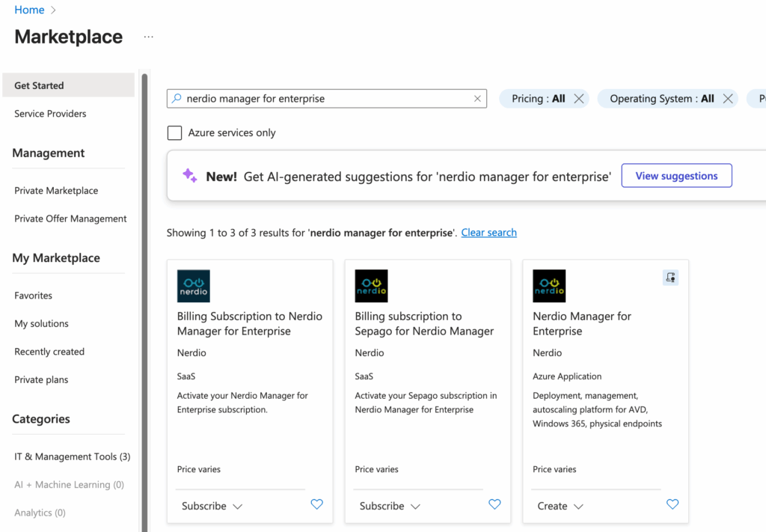The height and width of the screenshot is (532, 766).
Task: Favorite the Nerdio Manager for Enterprise card
Action: (x=672, y=505)
